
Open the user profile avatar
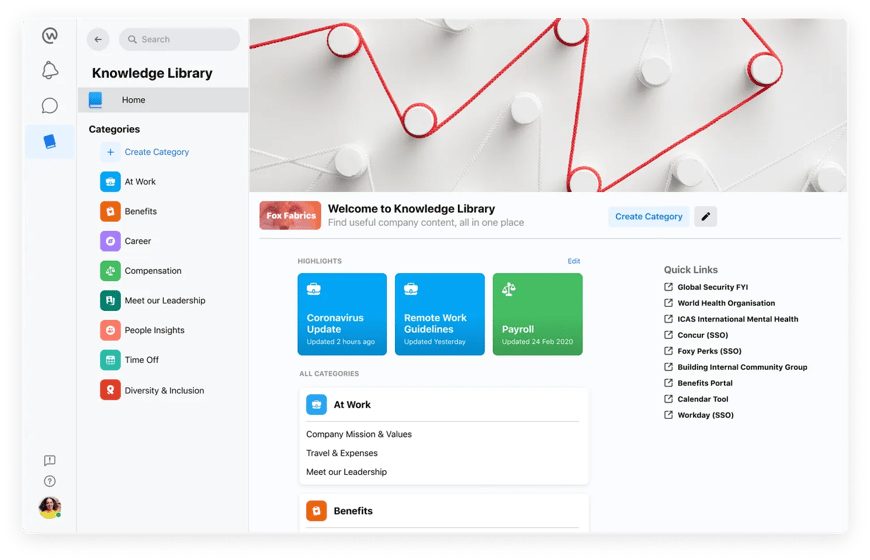[x=50, y=507]
